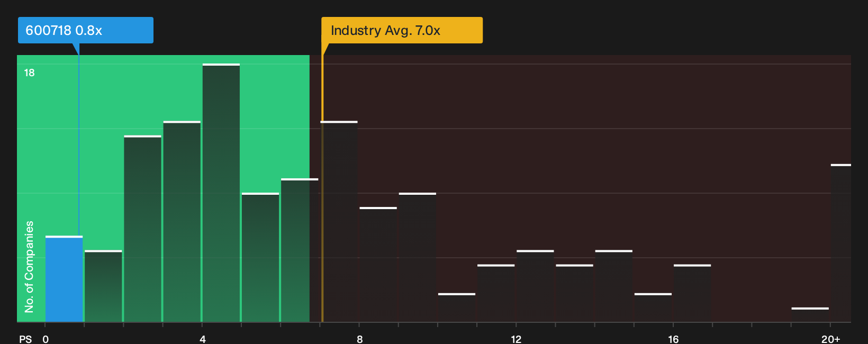Click the bar between PS 7 and 8

339,221
